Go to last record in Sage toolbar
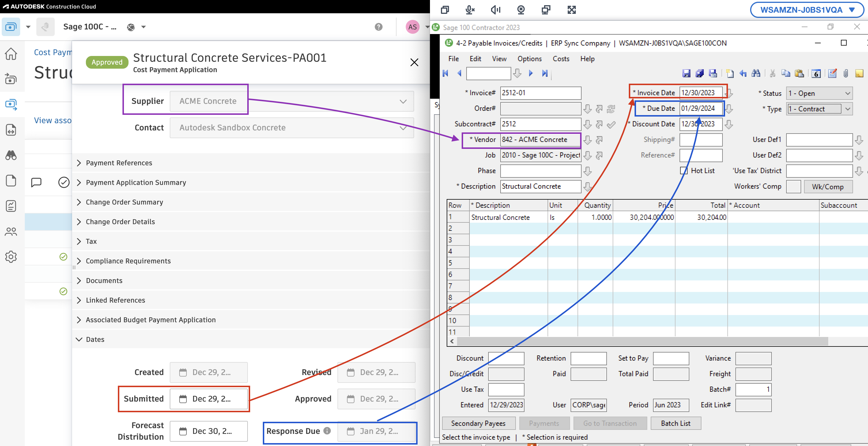868x446 pixels. 545,73
